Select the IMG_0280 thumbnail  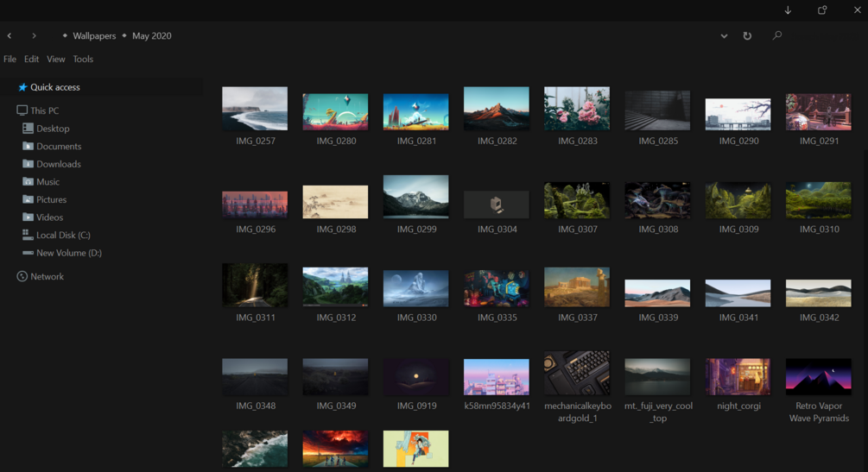[x=335, y=112]
